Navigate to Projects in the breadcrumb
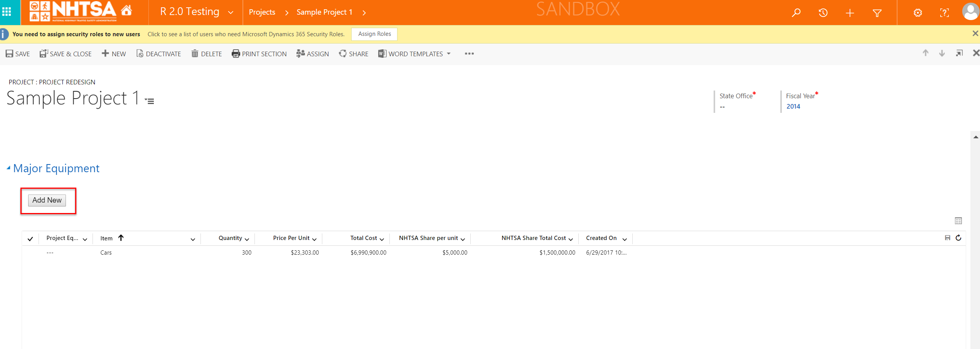 point(262,12)
